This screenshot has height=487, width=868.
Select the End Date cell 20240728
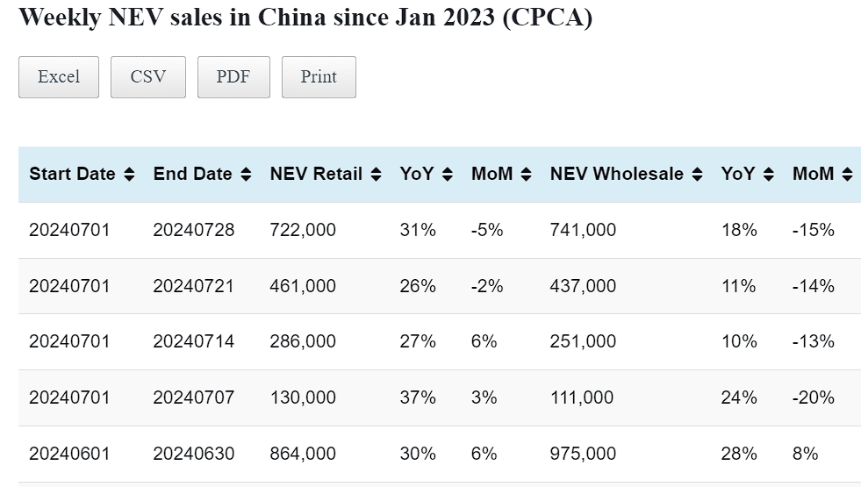pos(194,230)
